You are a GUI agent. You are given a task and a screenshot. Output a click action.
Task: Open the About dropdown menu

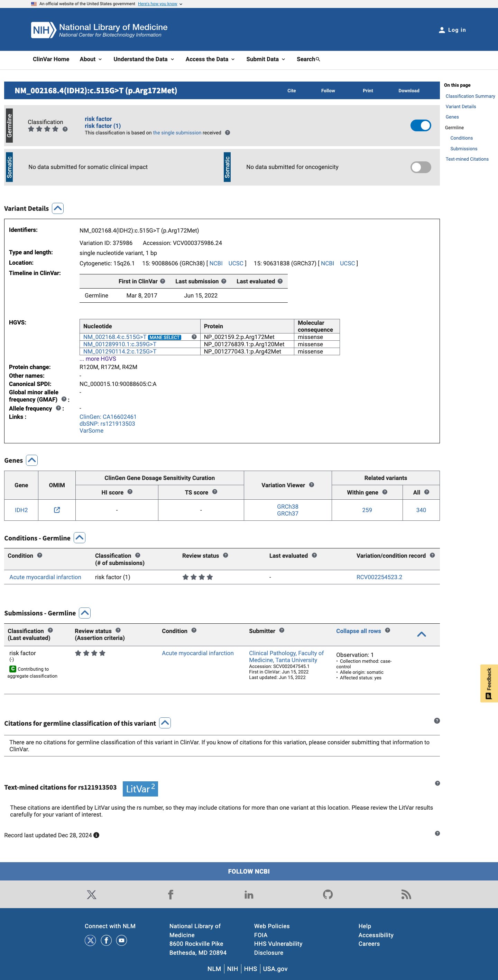coord(91,59)
